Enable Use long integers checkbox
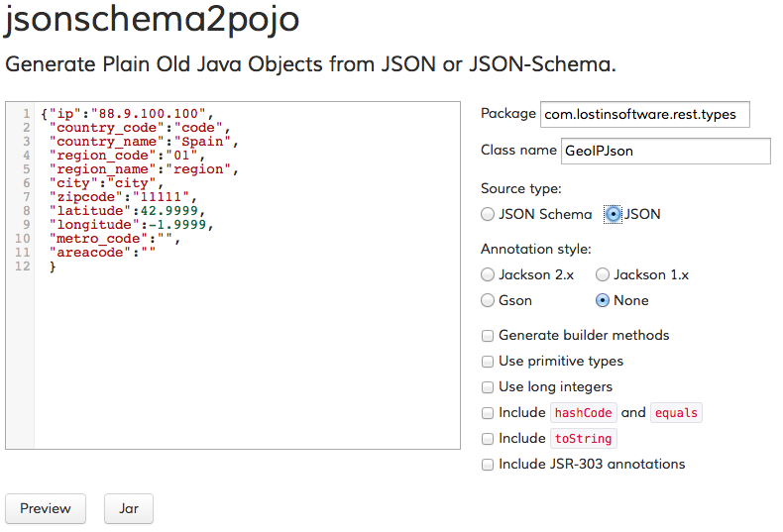Screen dimensions: 783x532 click(x=488, y=387)
